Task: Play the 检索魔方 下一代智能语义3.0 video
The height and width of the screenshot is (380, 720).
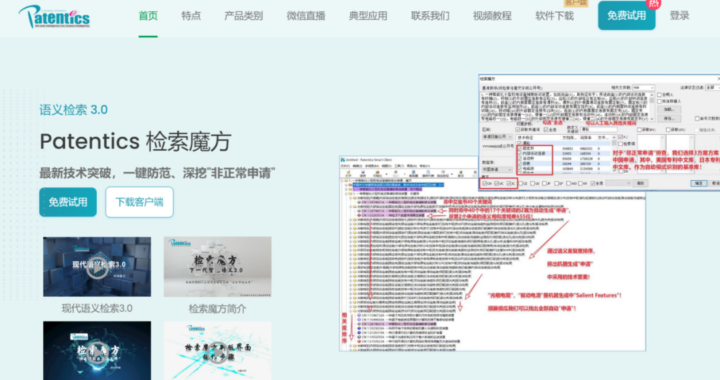Action: [x=217, y=267]
